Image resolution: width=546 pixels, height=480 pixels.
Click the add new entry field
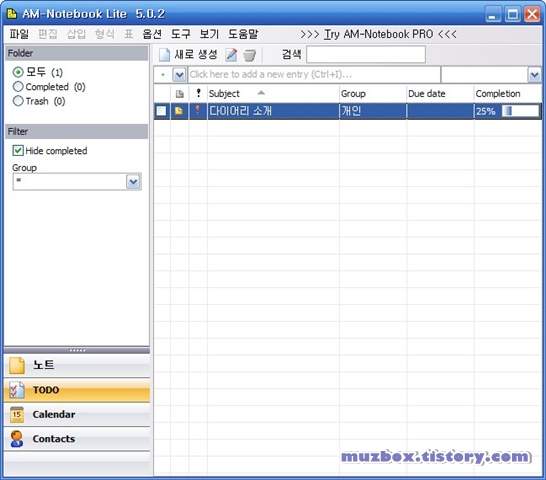point(314,75)
